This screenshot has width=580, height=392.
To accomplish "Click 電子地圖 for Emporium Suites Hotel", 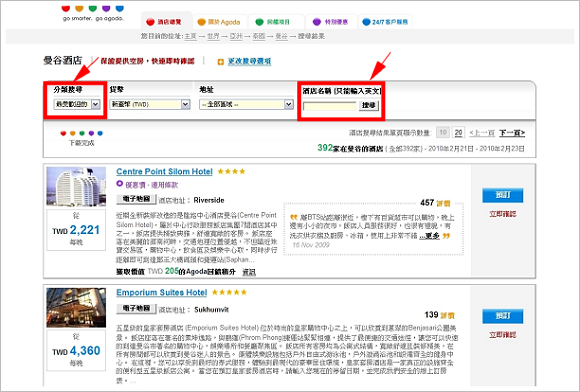I will pos(136,308).
